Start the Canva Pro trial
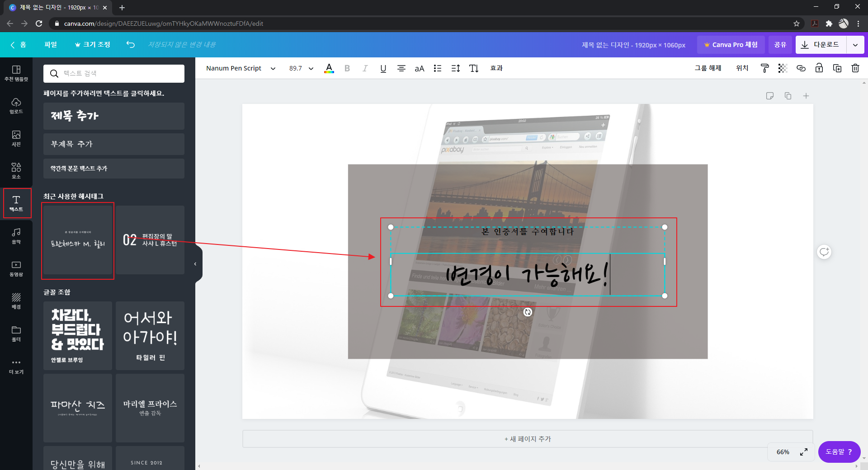This screenshot has height=470, width=868. coord(731,45)
